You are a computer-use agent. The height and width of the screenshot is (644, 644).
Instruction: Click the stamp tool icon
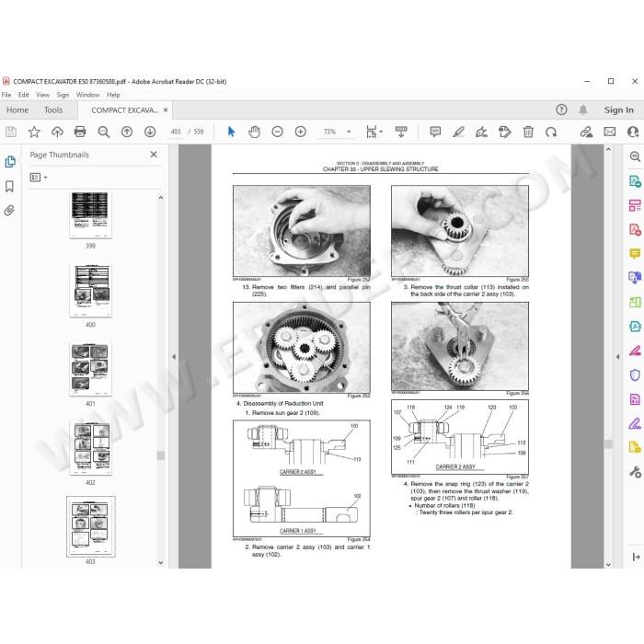click(504, 132)
